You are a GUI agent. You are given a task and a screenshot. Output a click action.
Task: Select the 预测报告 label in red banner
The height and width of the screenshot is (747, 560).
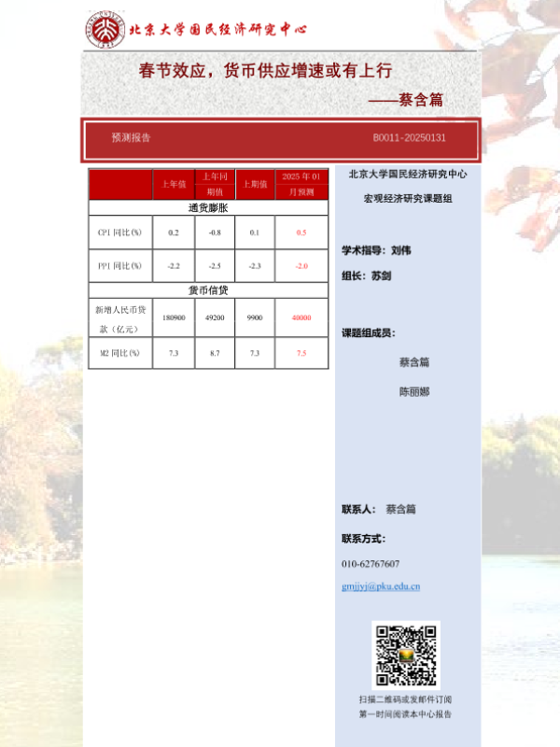131,138
